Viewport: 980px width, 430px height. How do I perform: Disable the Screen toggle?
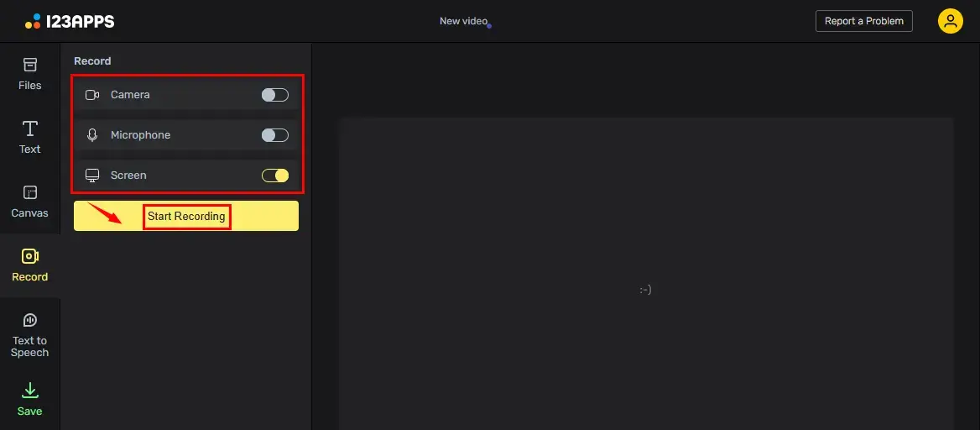[x=274, y=176]
